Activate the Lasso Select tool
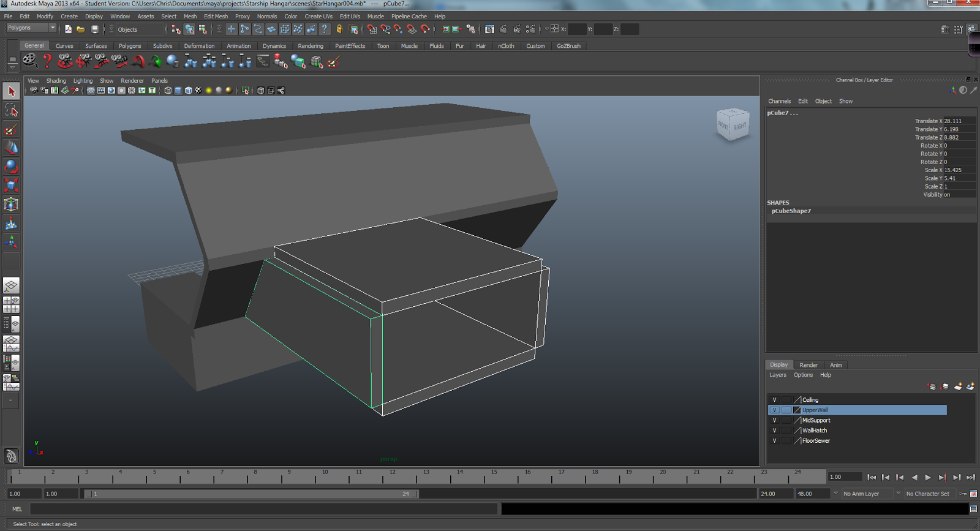Viewport: 980px width, 531px height. coord(11,110)
